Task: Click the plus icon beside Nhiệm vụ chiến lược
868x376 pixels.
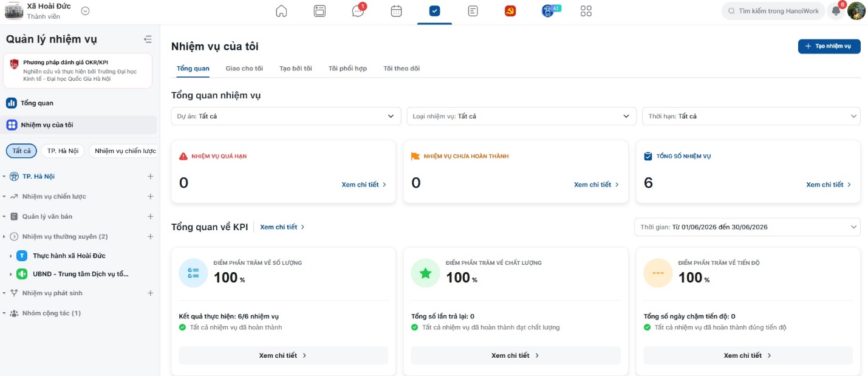Action: (x=150, y=197)
